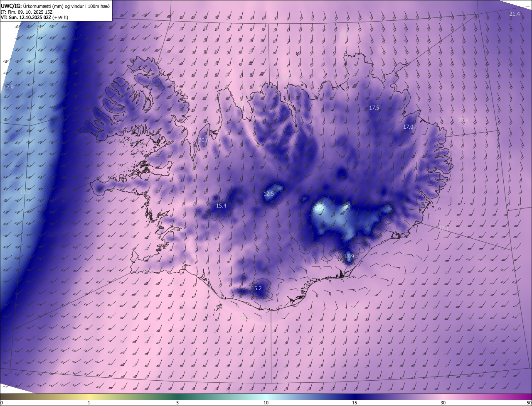Click the 21.4 value in top-right corner
This screenshot has width=532, height=406.
pyautogui.click(x=515, y=14)
